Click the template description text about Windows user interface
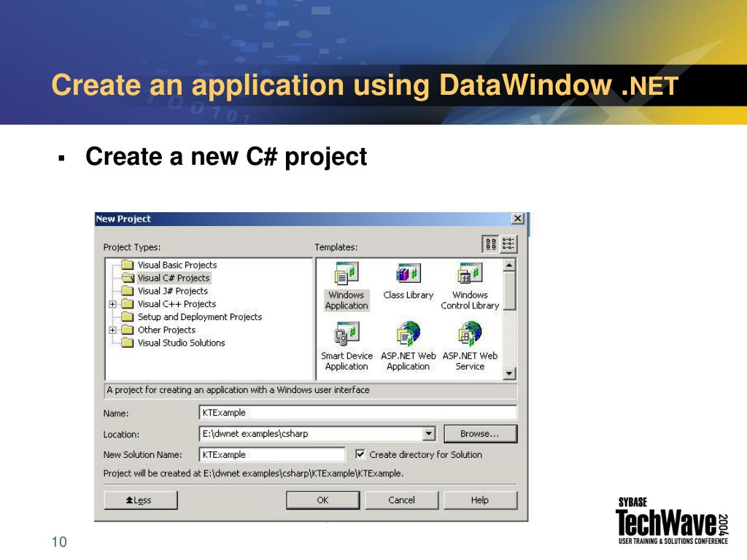The width and height of the screenshot is (747, 560). click(x=238, y=389)
